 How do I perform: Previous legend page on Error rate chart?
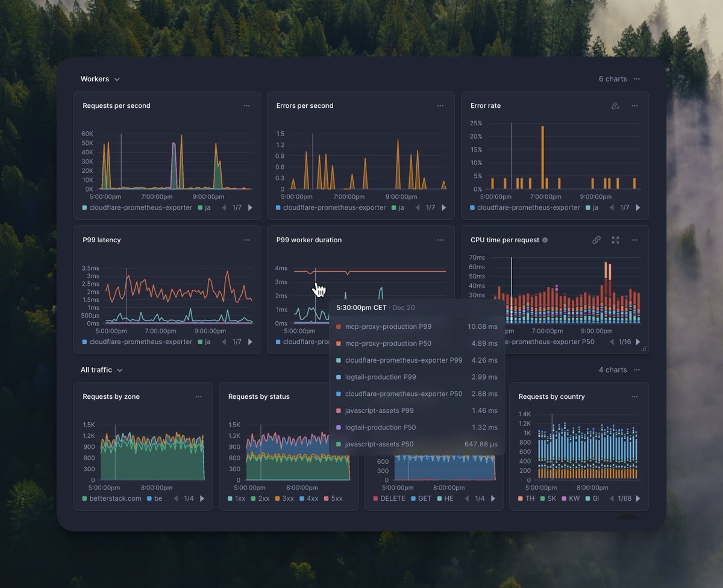[612, 207]
